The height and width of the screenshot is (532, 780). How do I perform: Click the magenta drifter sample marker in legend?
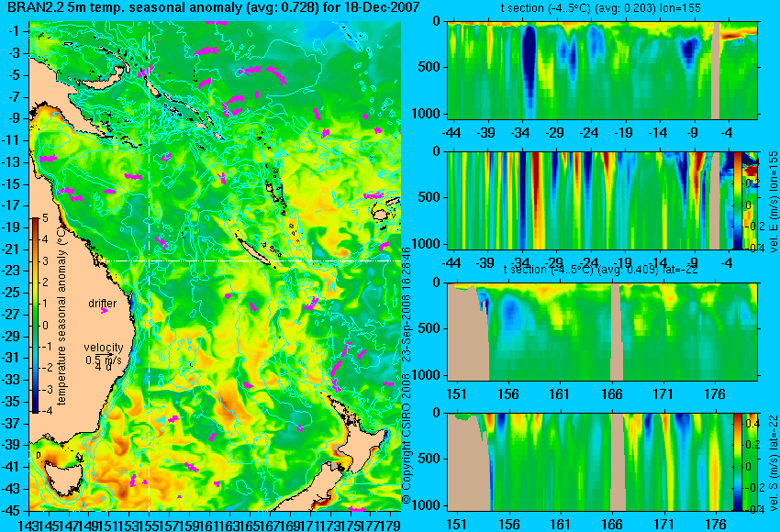[x=104, y=311]
